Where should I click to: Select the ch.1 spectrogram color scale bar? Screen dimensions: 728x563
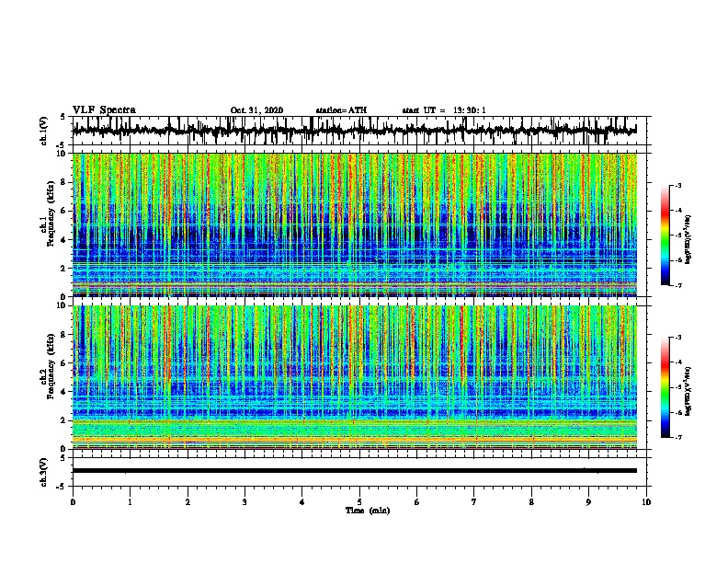(x=665, y=236)
